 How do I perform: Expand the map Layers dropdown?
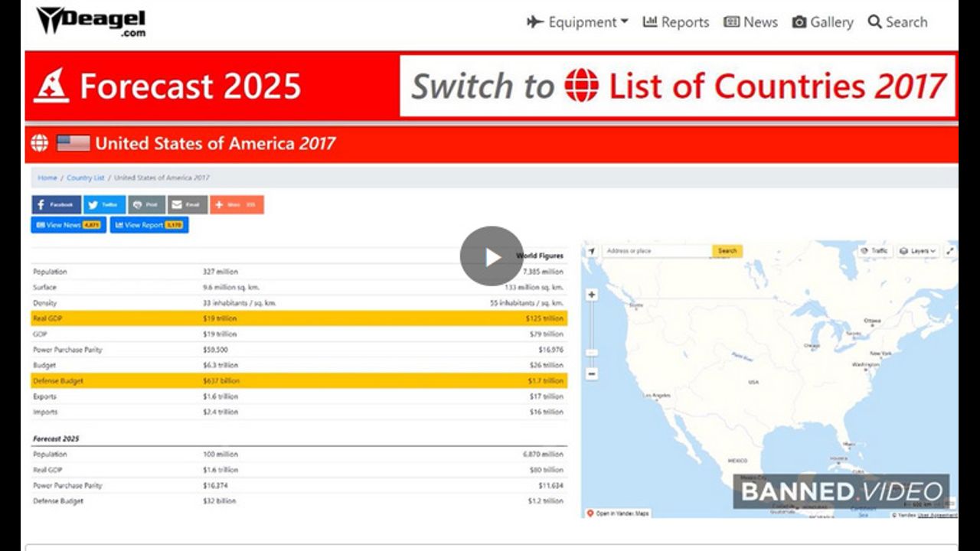point(917,251)
